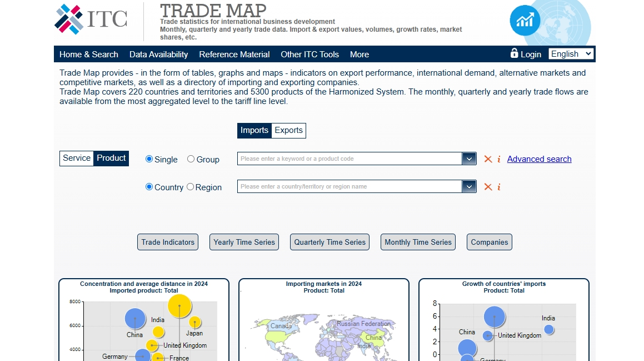Click the Quarterly Time Series button
Screen dimensions: 644x361
[330, 242]
